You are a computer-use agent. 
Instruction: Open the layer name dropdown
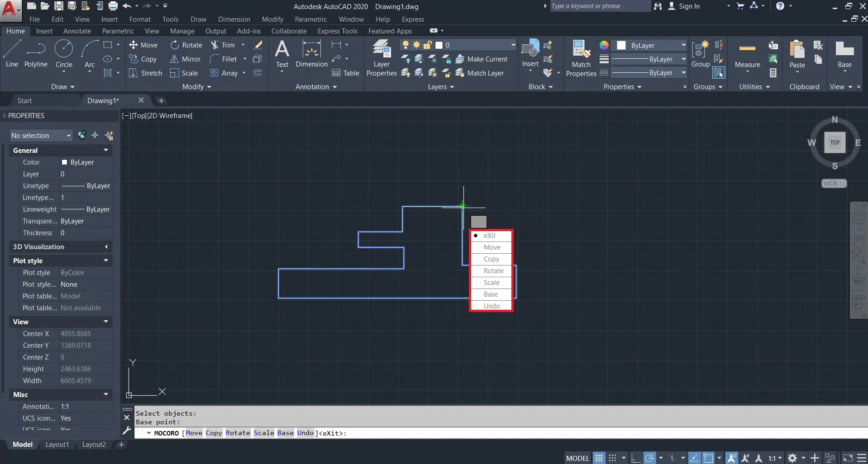click(x=513, y=45)
